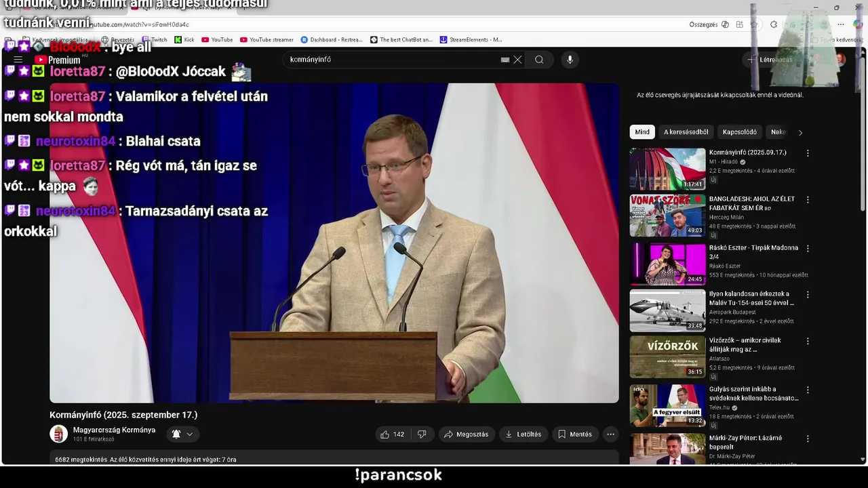868x488 pixels.
Task: Open YouTube bookmark in bookmarks bar
Action: [217, 40]
